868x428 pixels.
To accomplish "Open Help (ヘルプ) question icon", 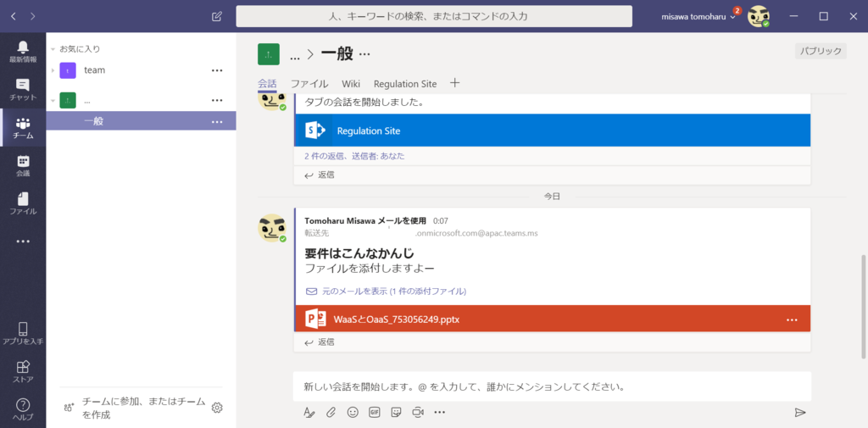I will click(23, 409).
